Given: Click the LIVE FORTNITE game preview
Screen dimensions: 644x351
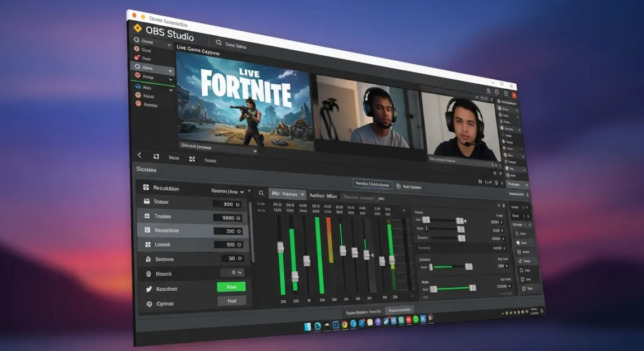Looking at the screenshot, I should point(244,100).
